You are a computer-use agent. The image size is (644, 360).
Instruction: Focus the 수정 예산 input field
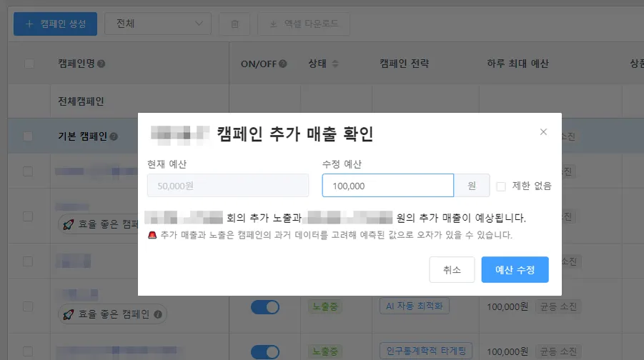tap(387, 186)
